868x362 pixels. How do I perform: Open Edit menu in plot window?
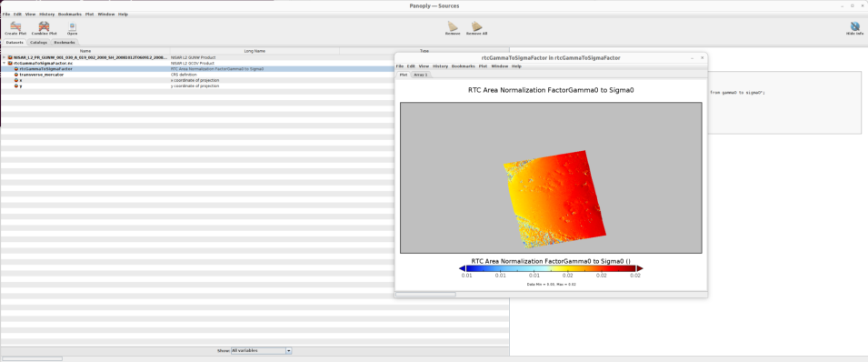(412, 66)
